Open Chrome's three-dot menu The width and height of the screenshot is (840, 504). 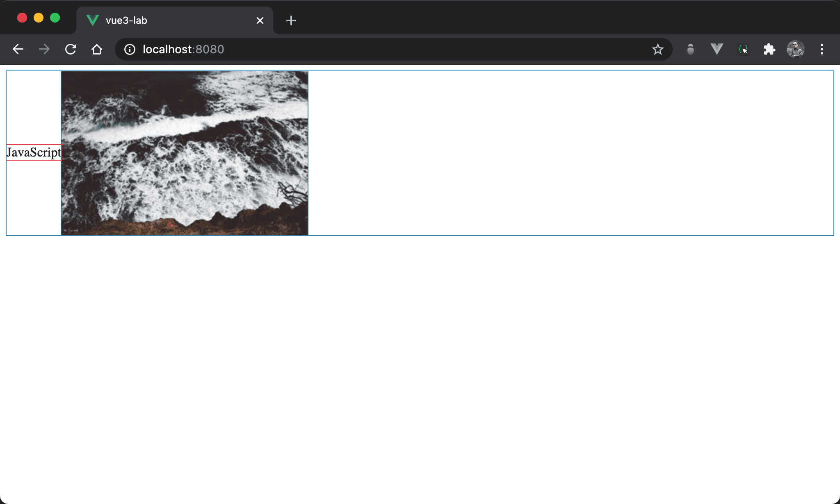[x=822, y=50]
